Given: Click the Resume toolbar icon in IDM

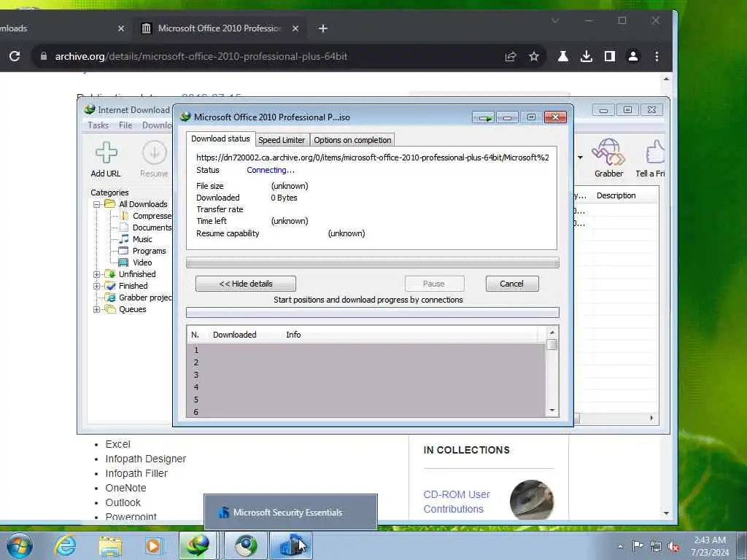Looking at the screenshot, I should pos(155,153).
